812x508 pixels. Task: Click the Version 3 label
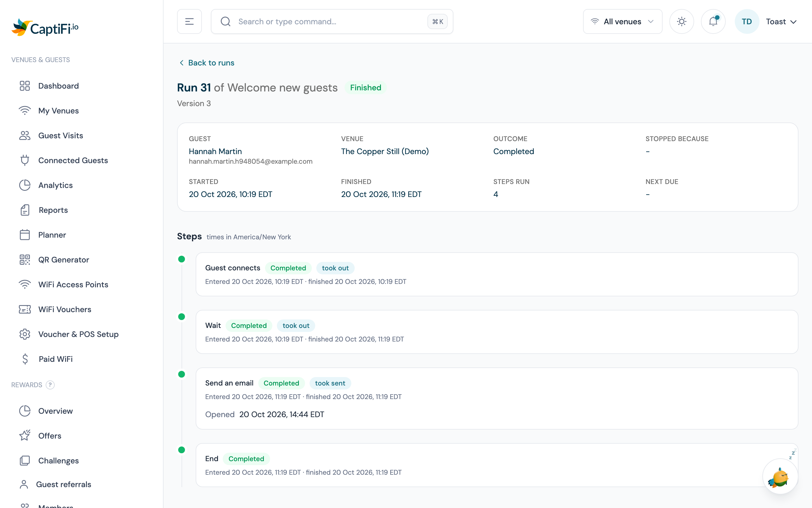tap(194, 104)
